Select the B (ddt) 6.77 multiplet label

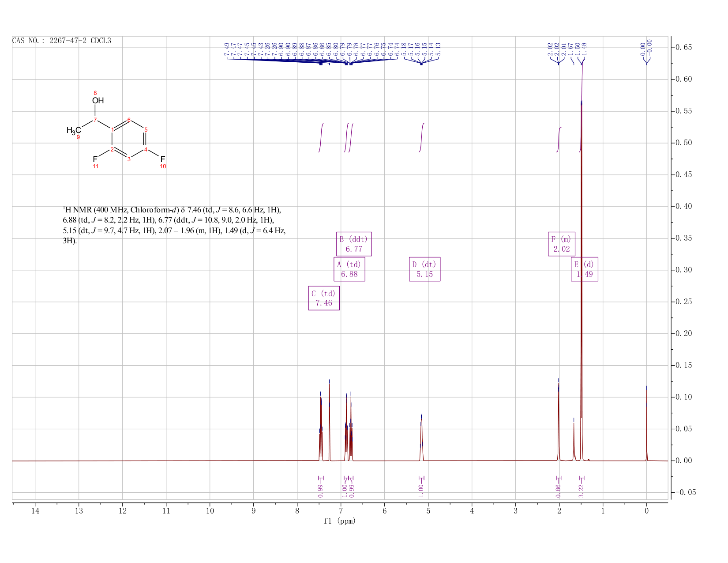pyautogui.click(x=354, y=244)
